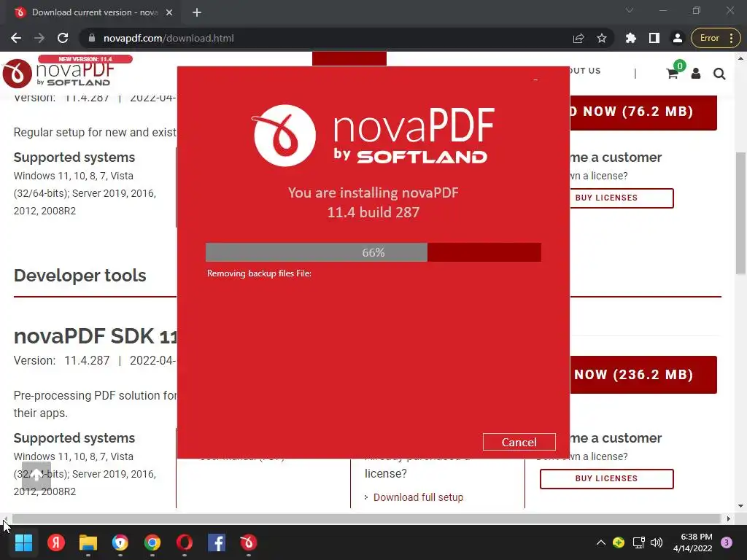This screenshot has height=560, width=747.
Task: Select the Download current version tab
Action: [94, 12]
